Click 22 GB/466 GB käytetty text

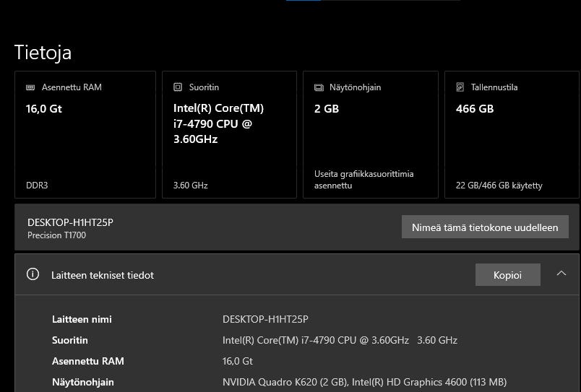pyautogui.click(x=499, y=186)
